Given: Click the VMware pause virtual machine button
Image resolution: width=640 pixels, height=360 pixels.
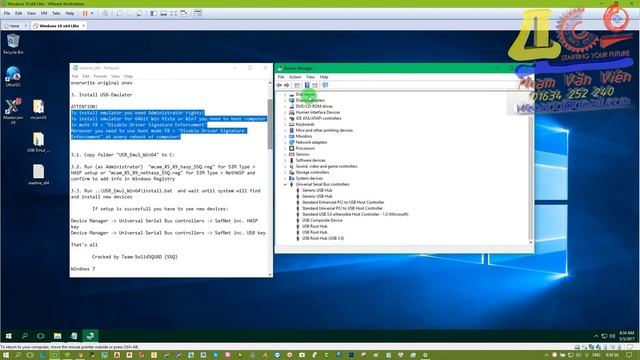Looking at the screenshot, I should 85,13.
